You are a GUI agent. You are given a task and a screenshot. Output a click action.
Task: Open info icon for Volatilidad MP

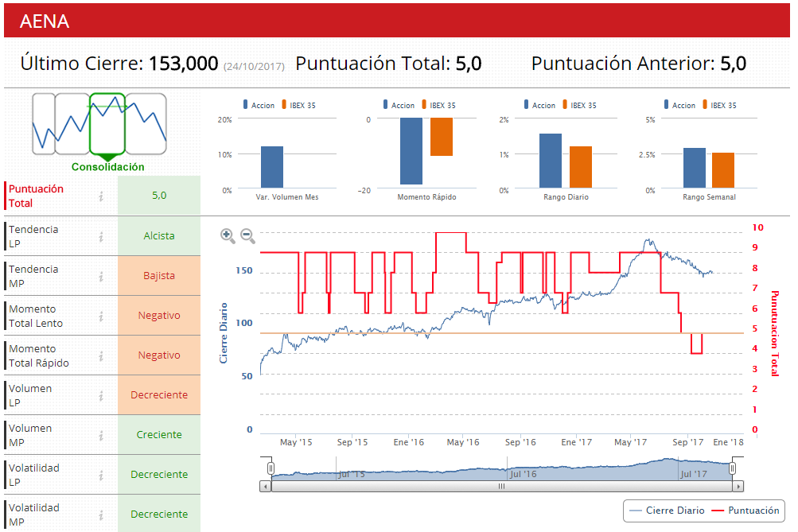[x=101, y=515]
